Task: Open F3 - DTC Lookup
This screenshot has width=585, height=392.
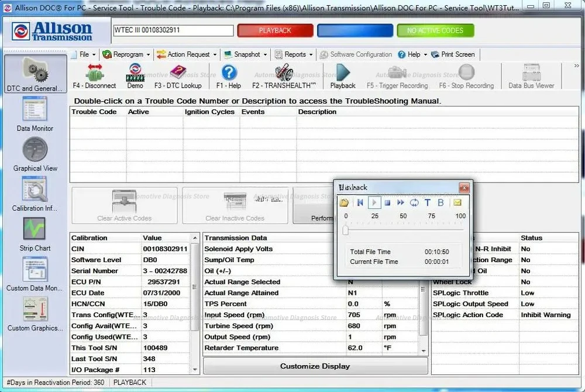Action: pyautogui.click(x=178, y=76)
